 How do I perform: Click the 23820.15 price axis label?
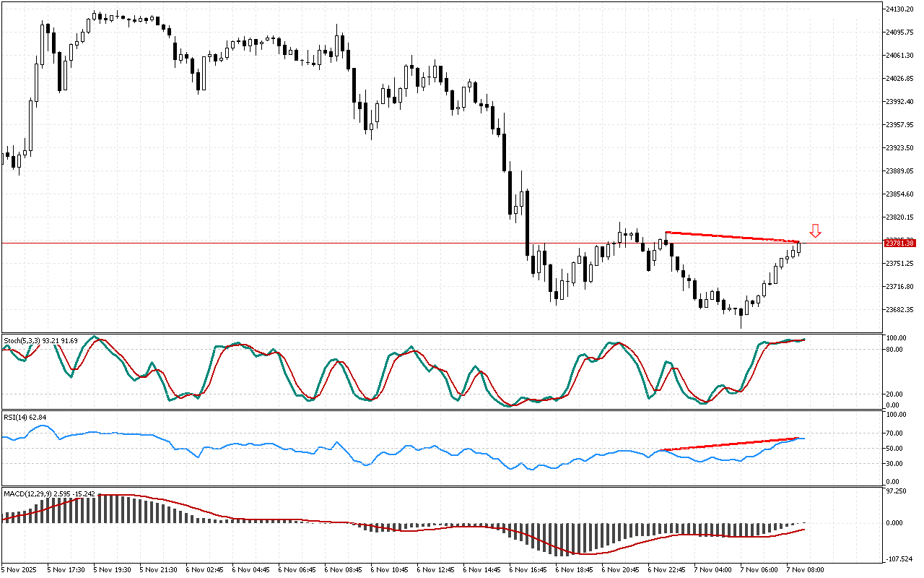(900, 217)
